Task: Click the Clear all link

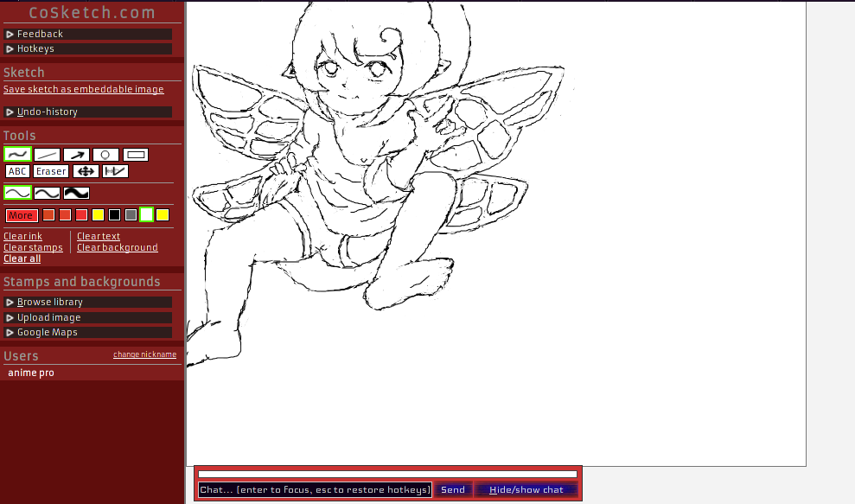Action: (x=22, y=258)
